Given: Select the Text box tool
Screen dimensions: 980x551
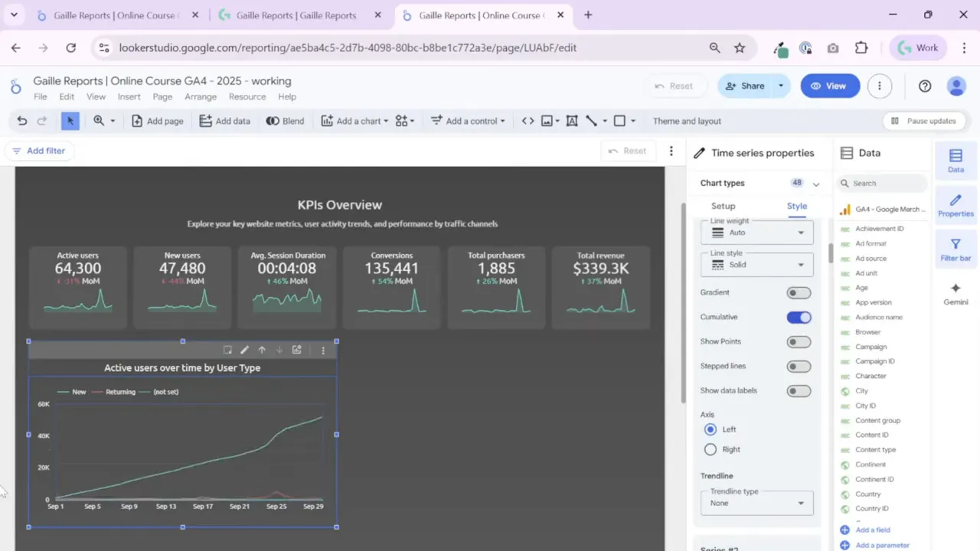Looking at the screenshot, I should [x=571, y=121].
